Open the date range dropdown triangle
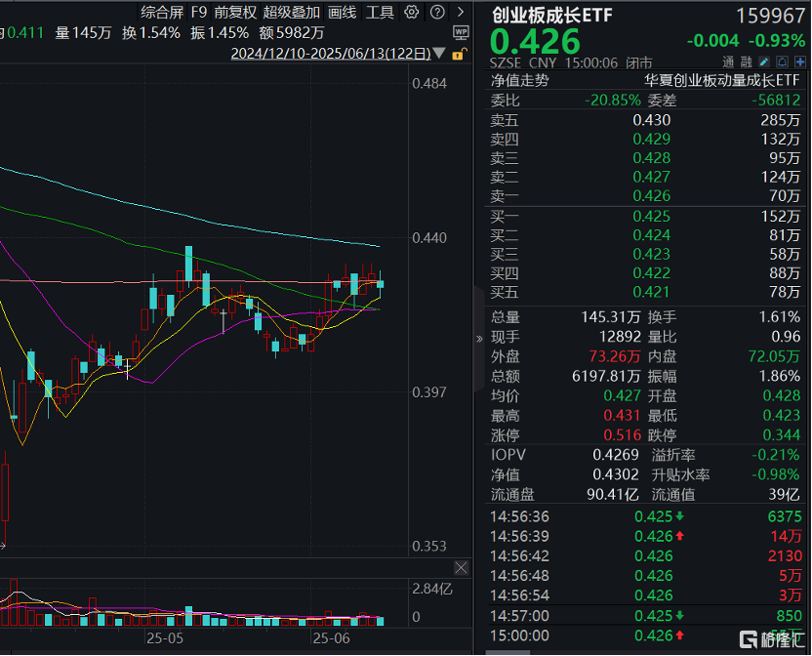 click(439, 54)
